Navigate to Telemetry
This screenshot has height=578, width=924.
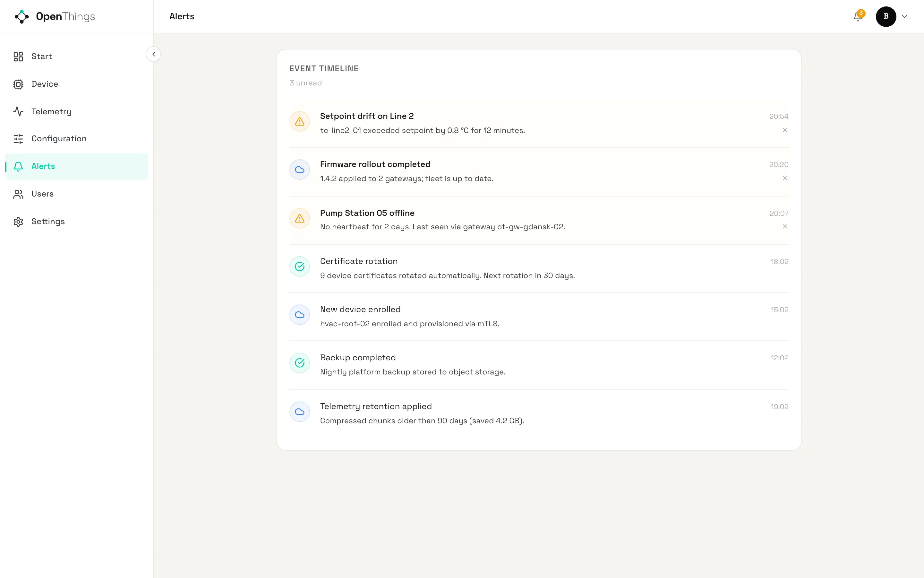point(77,112)
